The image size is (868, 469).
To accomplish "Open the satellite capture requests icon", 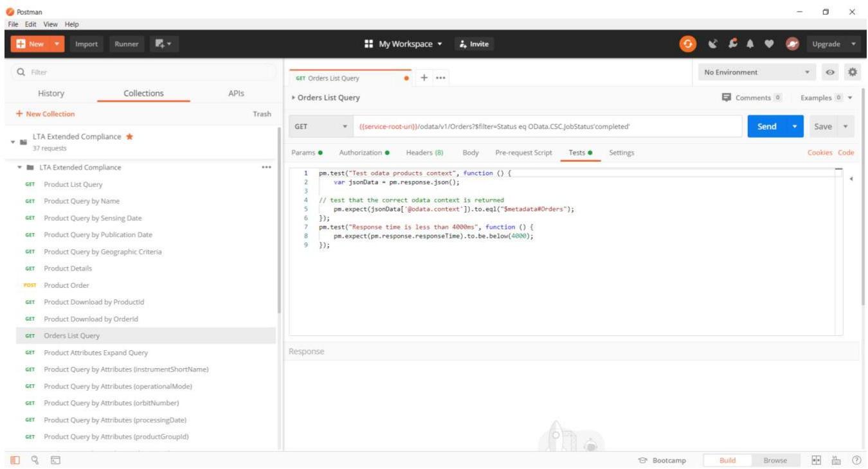I will click(x=712, y=44).
